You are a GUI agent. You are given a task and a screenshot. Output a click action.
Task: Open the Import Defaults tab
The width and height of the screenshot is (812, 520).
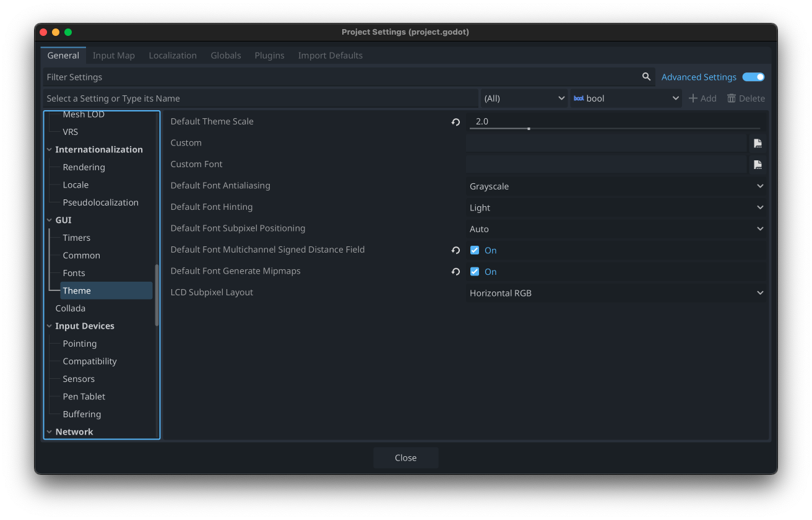[330, 56]
